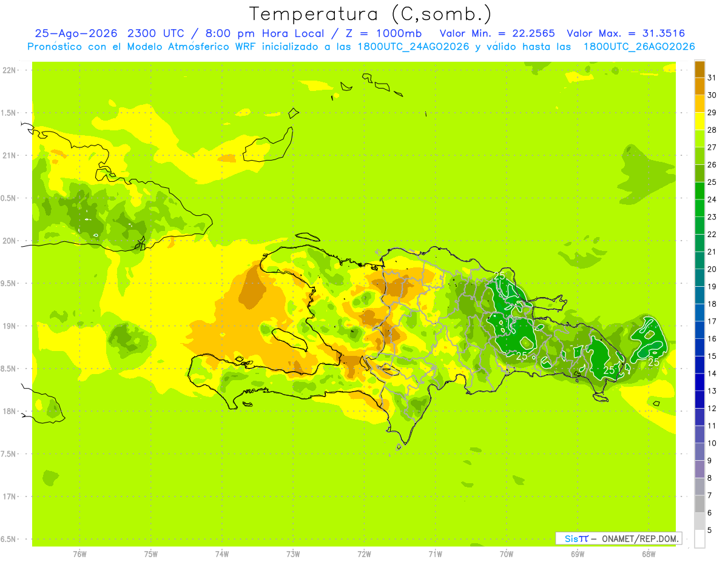Click the '21N' latitude axis label

click(10, 156)
